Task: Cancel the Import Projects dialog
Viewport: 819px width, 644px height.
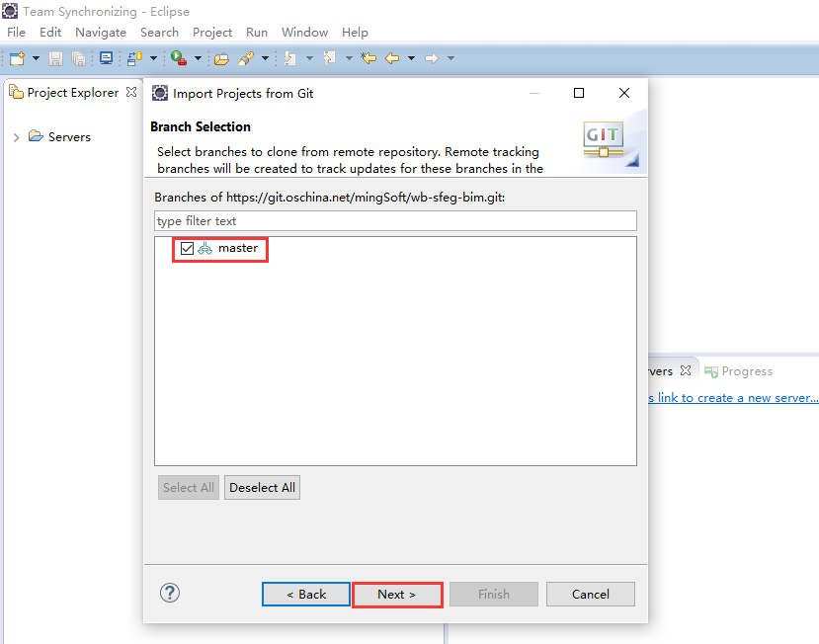Action: tap(591, 595)
